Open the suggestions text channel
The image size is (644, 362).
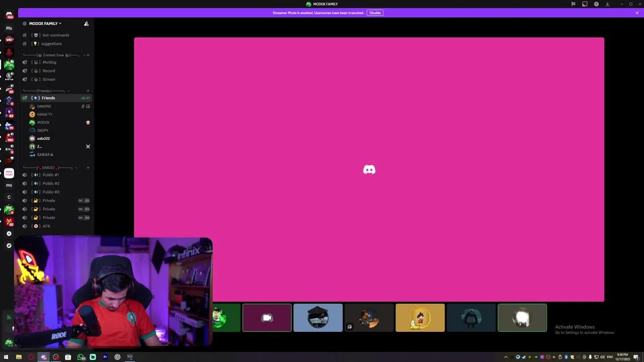tap(51, 44)
